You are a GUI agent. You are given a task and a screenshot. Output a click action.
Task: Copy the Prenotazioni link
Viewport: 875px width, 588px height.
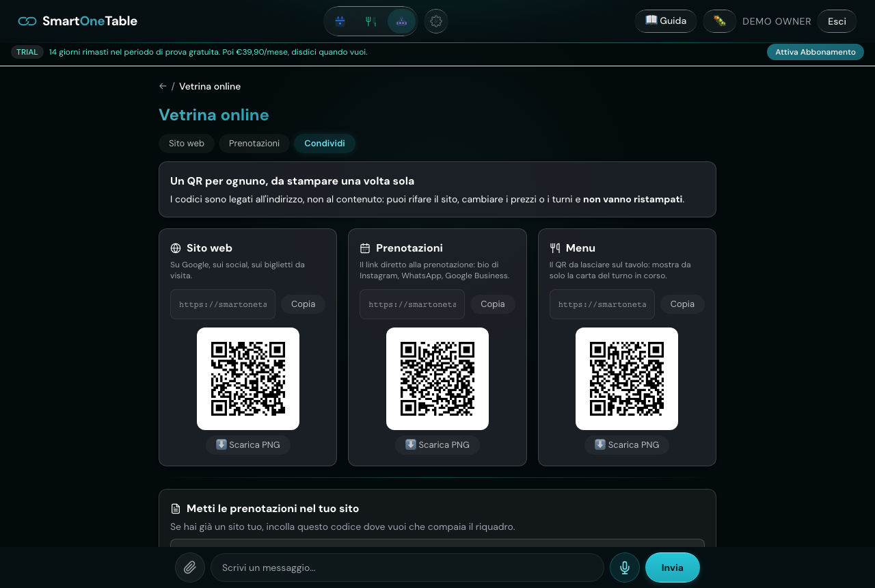[x=493, y=304]
